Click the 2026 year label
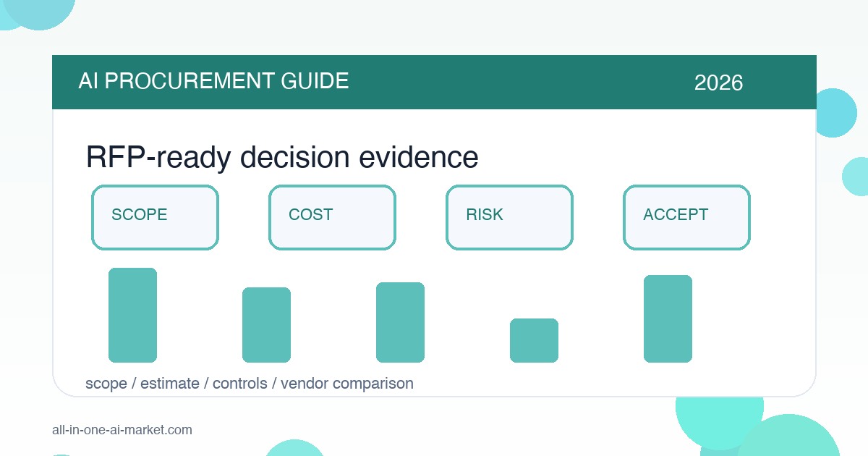Screen dimensions: 868x456 pos(718,83)
